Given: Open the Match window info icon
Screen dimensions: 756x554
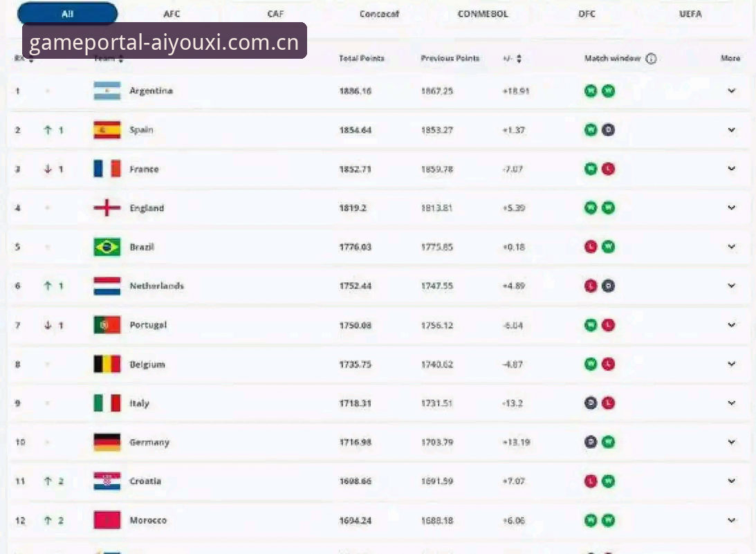Looking at the screenshot, I should tap(651, 58).
